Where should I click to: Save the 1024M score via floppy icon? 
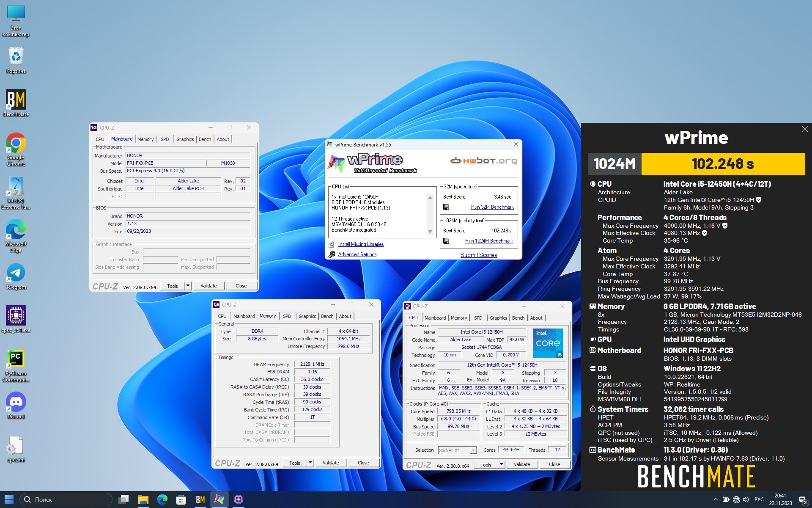point(446,241)
